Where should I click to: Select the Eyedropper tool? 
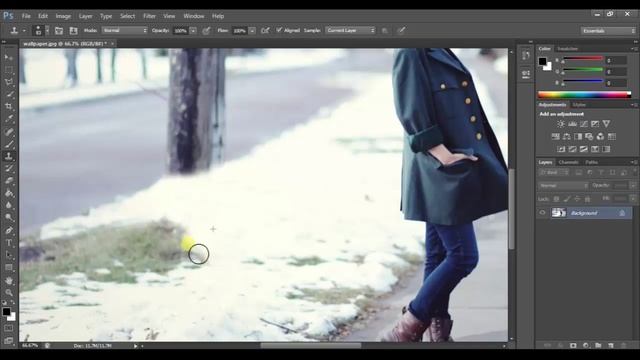coord(9,119)
